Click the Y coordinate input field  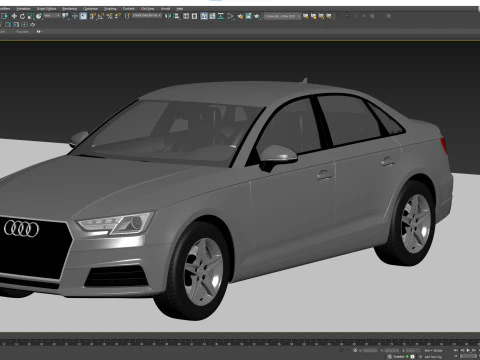392,351
